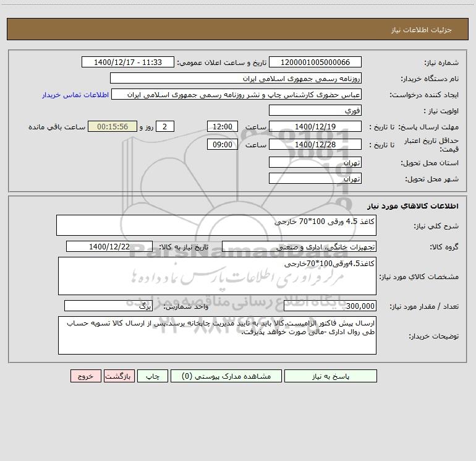The width and height of the screenshot is (476, 461).
Task: Click the label نام دستگاه خریدار
Action: tap(430, 79)
